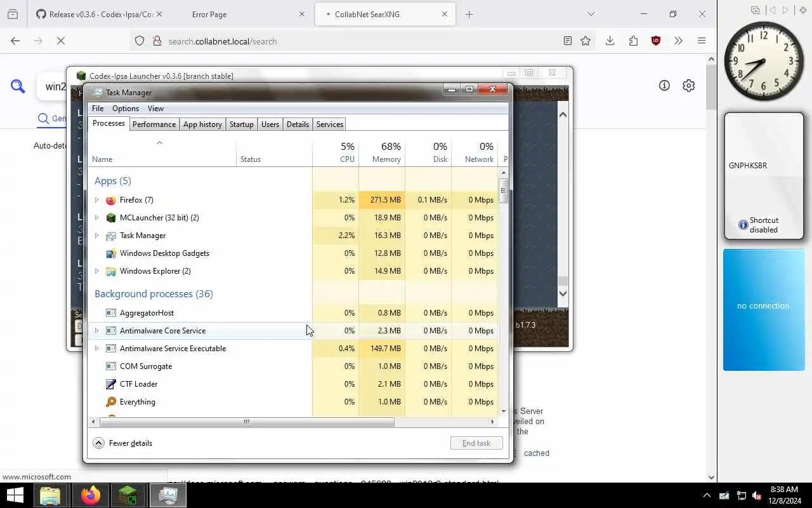This screenshot has width=812, height=508.
Task: Stop page loading with X button
Action: point(61,41)
